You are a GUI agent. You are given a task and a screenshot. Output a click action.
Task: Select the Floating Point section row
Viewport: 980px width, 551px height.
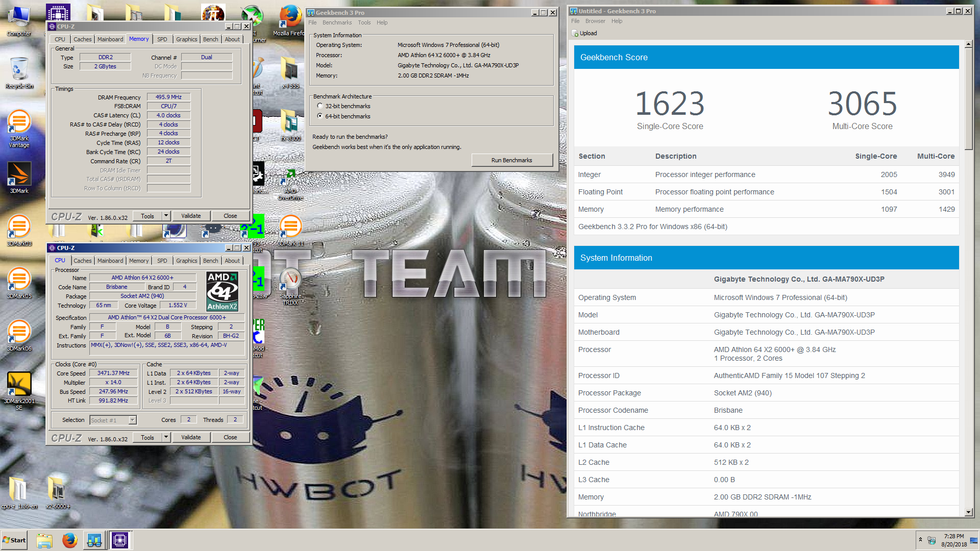(x=766, y=192)
